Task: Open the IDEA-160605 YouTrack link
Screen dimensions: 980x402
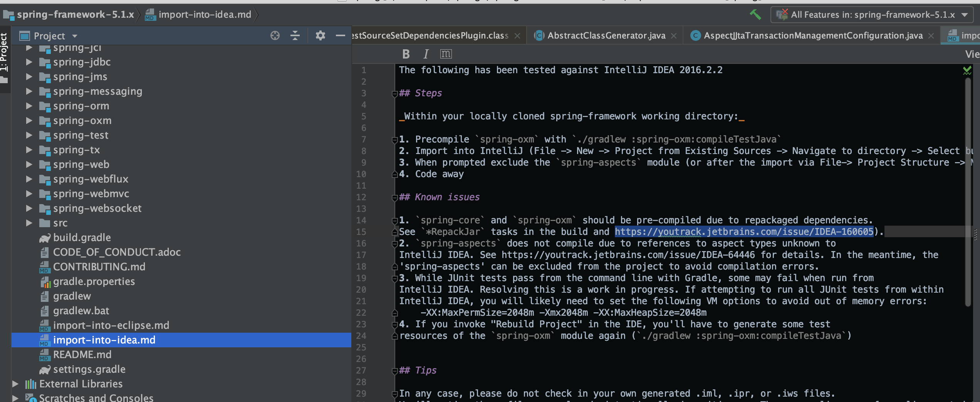Action: [x=744, y=232]
